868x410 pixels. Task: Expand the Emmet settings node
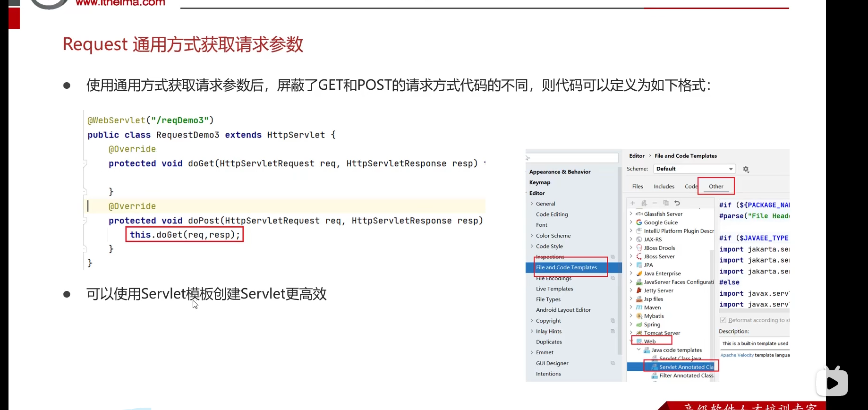532,353
